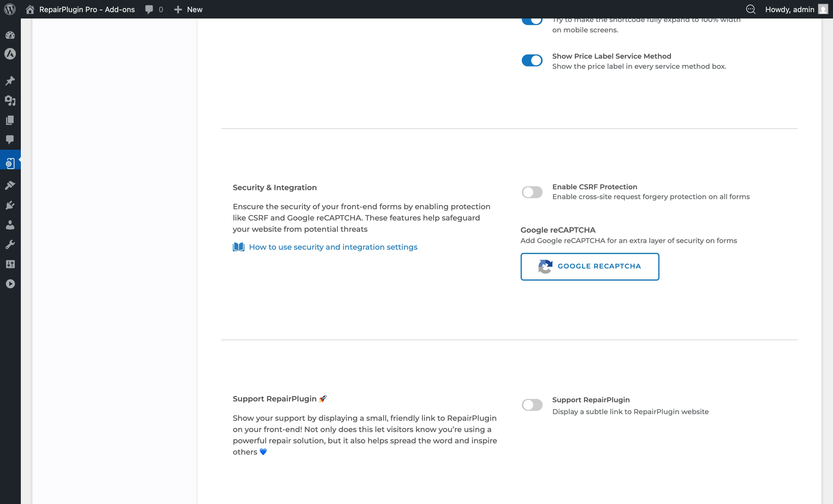This screenshot has width=833, height=504.
Task: Click RepairPlugin Pro - Add-ons in admin bar
Action: (87, 9)
